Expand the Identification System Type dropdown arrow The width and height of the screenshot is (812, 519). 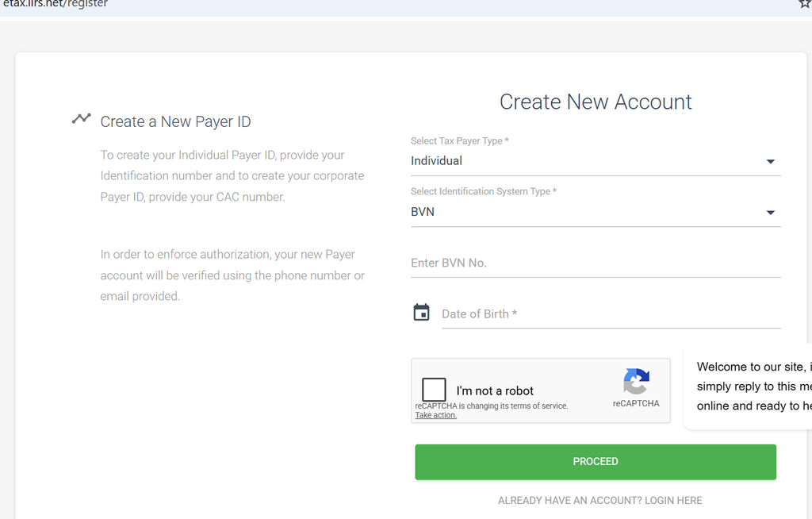(770, 213)
